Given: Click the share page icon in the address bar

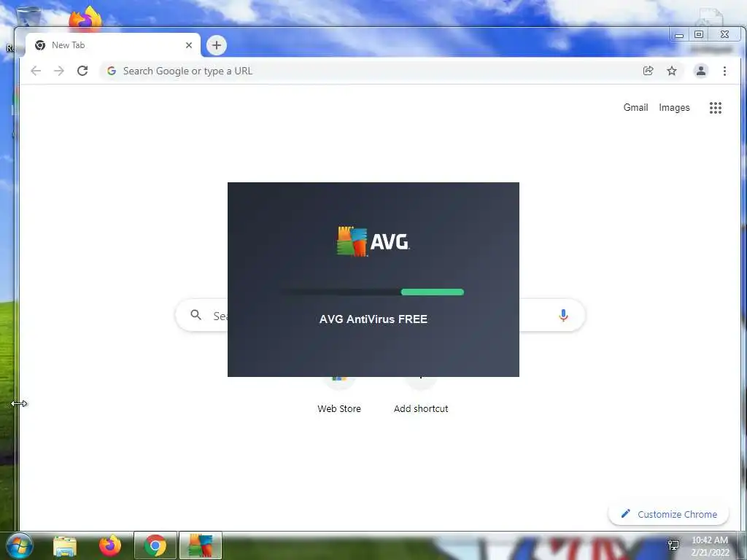Looking at the screenshot, I should (648, 71).
